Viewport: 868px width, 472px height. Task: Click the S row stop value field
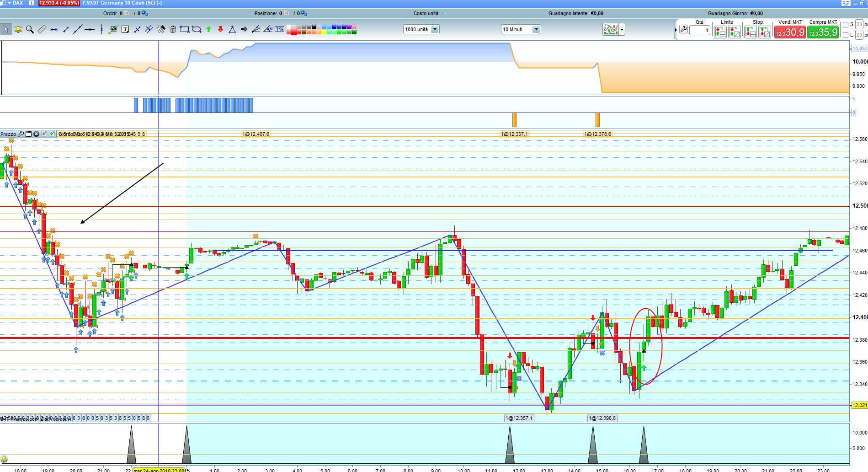(x=859, y=25)
